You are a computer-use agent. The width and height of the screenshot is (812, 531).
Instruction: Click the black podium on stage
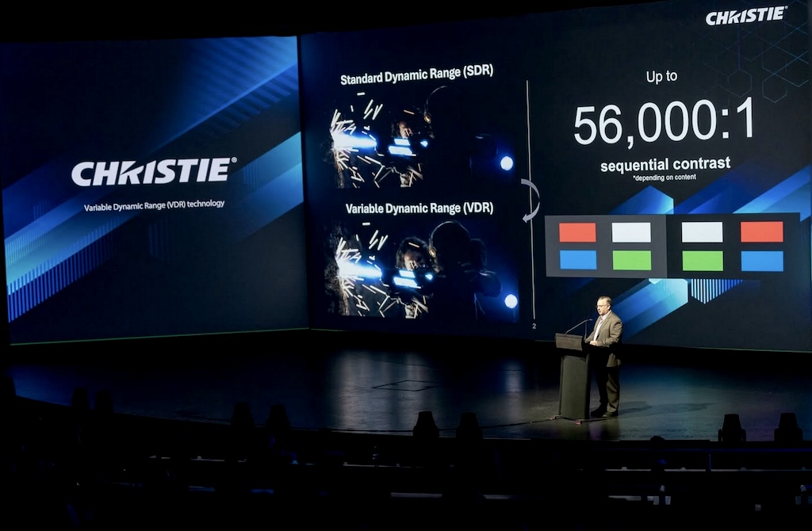pyautogui.click(x=573, y=376)
